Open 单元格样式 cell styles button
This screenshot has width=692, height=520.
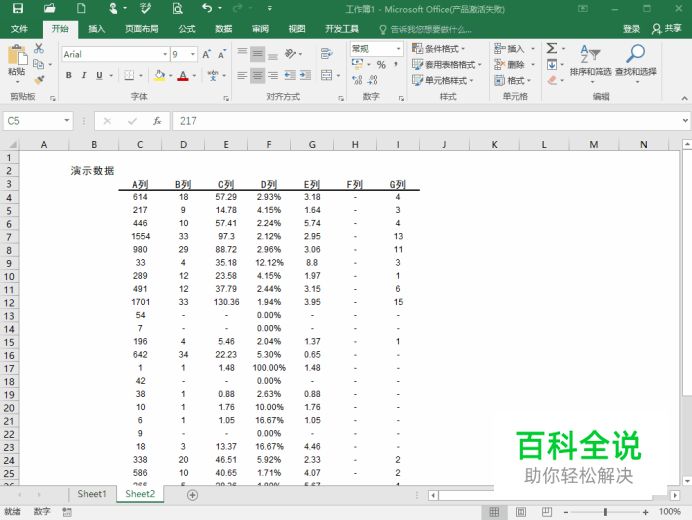443,80
